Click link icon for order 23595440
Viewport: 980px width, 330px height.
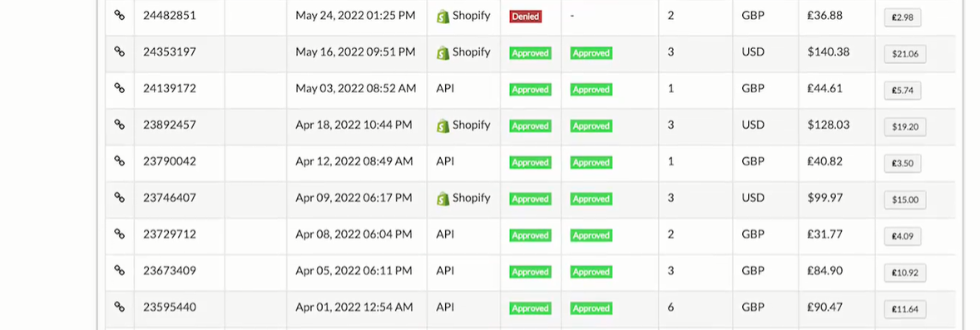point(119,307)
